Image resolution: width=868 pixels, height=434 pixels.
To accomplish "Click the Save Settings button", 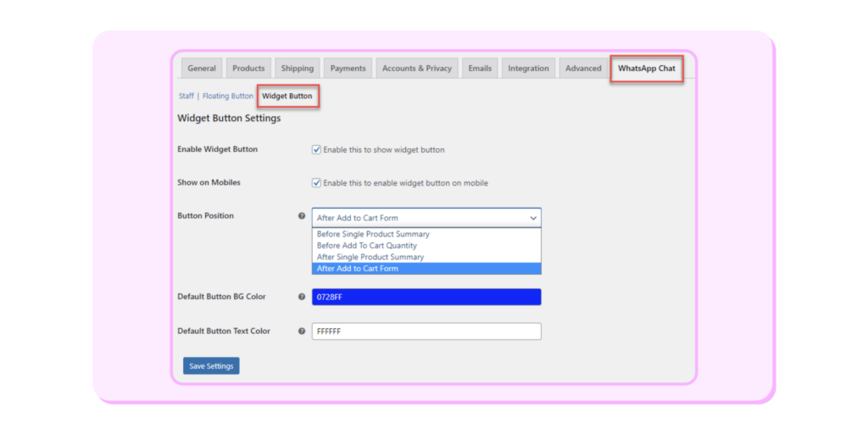I will (x=211, y=366).
